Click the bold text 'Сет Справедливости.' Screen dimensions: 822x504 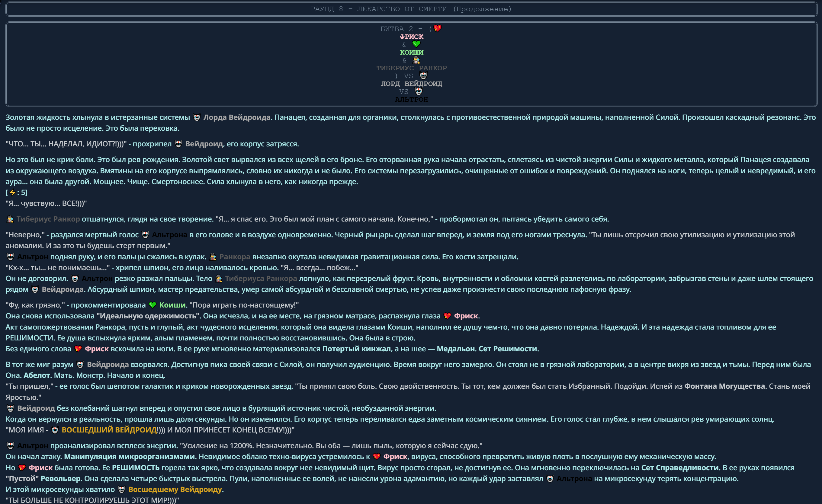tap(681, 468)
